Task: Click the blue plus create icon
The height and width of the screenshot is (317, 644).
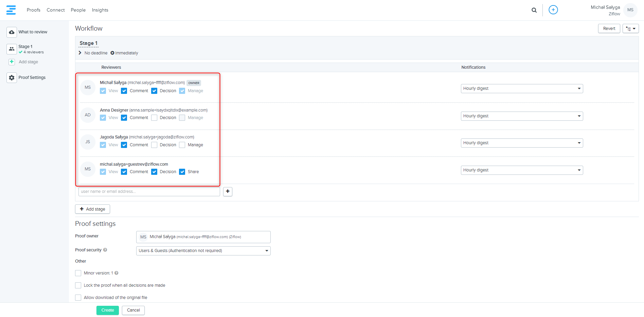Action: click(553, 10)
